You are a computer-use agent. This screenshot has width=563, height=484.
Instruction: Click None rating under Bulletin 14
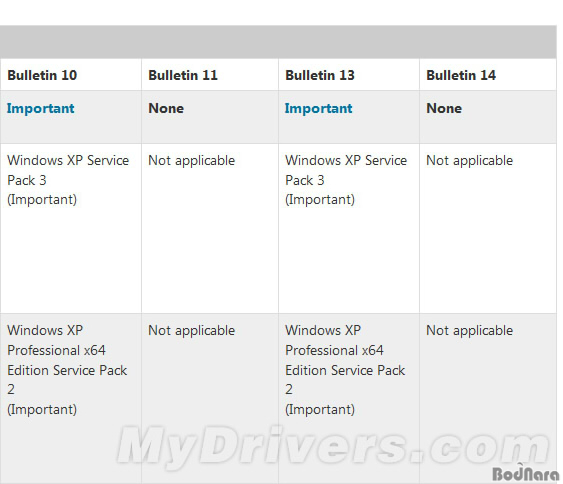(x=444, y=108)
